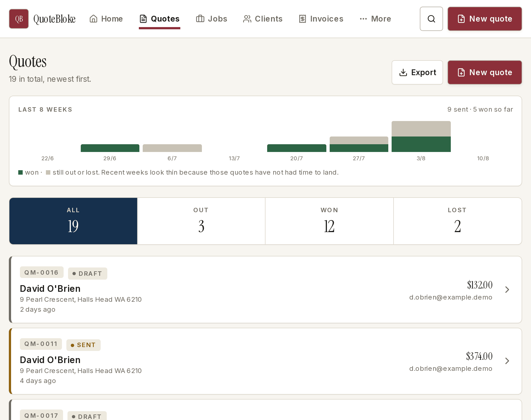Click the QM-0017 quote number badge
531x420 pixels.
[x=41, y=415]
